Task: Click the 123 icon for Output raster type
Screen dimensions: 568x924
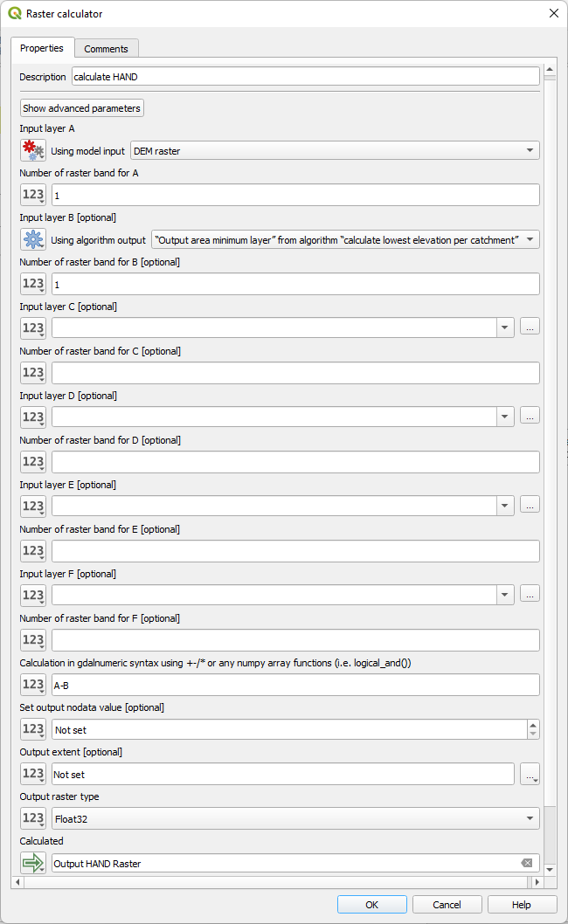Action: [x=33, y=818]
